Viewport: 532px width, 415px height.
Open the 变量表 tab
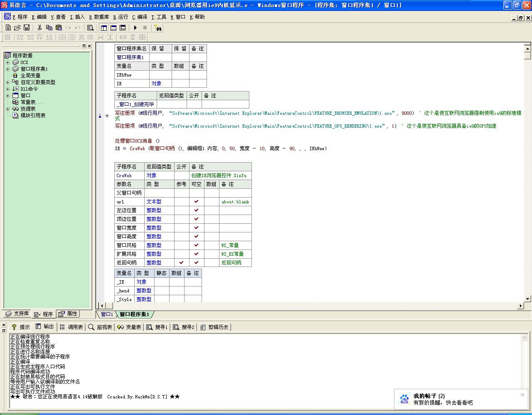tap(129, 327)
